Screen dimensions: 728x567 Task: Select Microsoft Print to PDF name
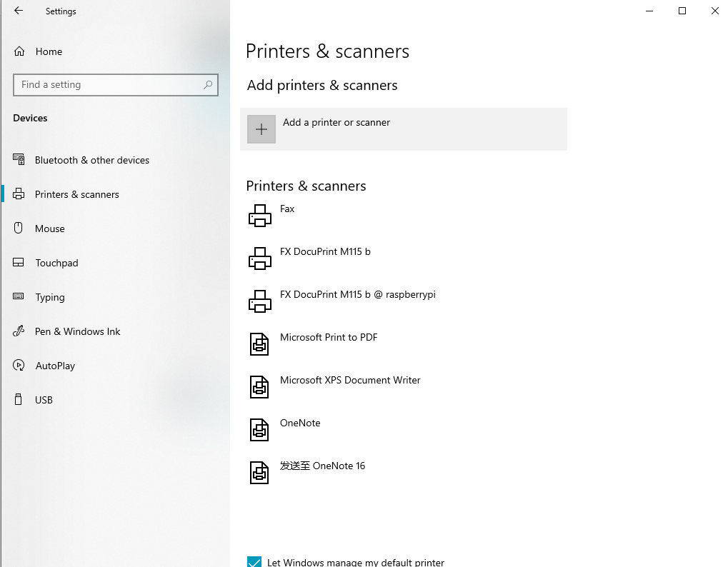click(x=329, y=337)
